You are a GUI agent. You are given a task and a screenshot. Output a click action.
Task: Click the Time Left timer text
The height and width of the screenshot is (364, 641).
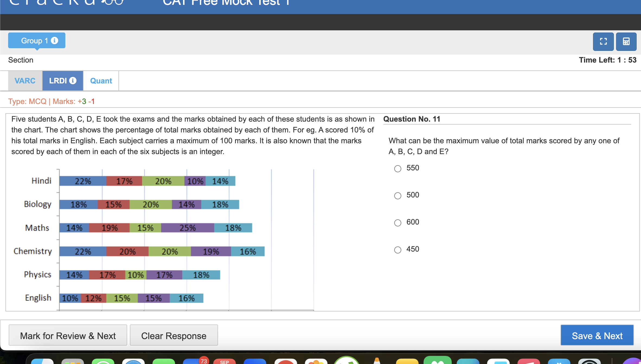tap(607, 60)
